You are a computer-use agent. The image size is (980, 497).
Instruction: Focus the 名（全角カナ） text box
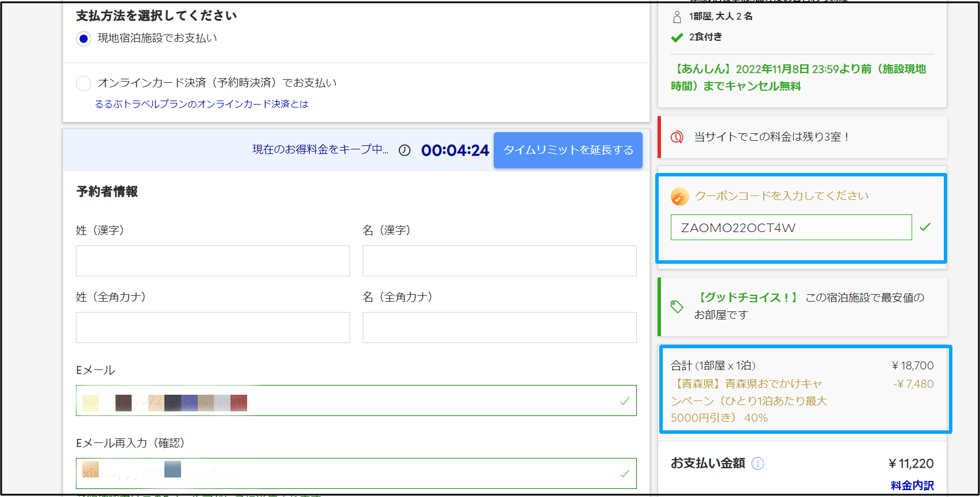[x=499, y=328]
